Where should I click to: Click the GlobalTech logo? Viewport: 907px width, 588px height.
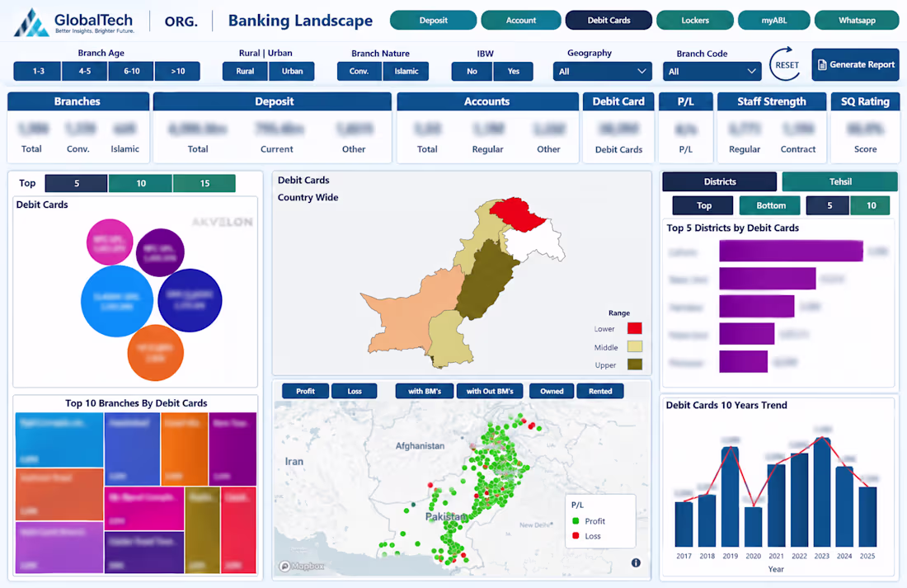(x=74, y=22)
